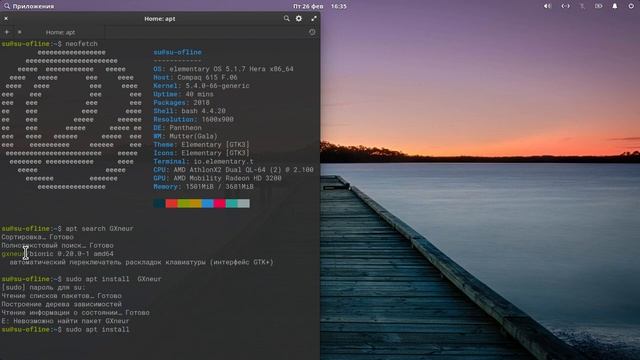This screenshot has height=360, width=640.
Task: Click the Uptime: 40 mins line
Action: coord(183,94)
